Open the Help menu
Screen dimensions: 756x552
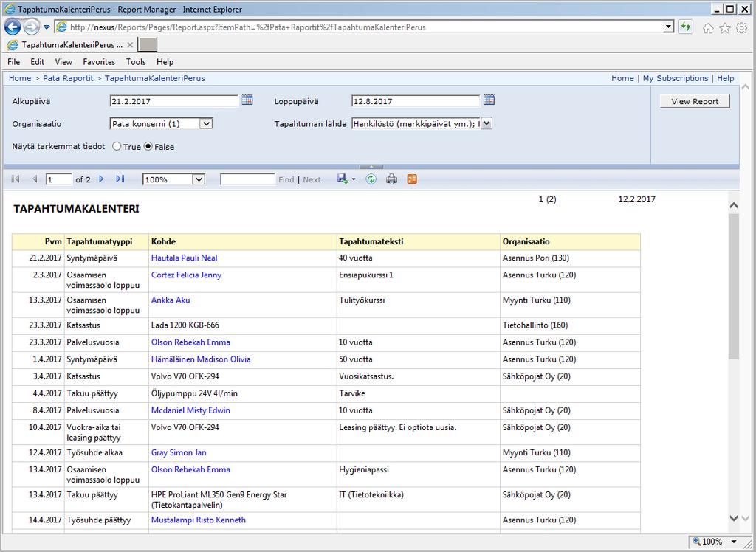tap(165, 62)
